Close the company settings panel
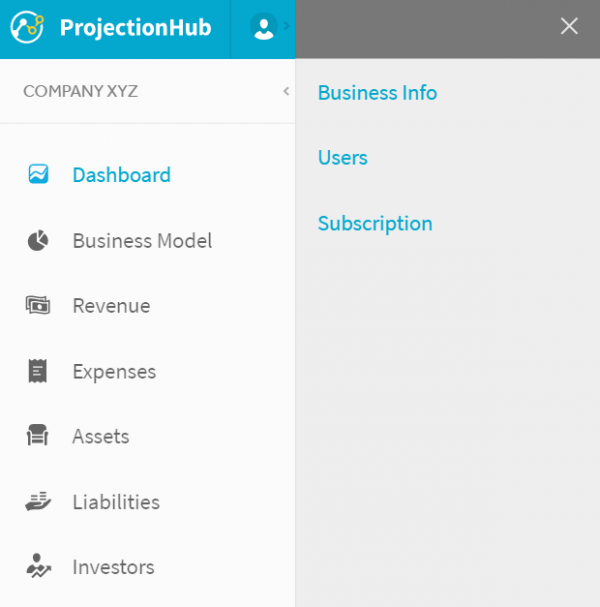Viewport: 600px width, 607px height. point(569,26)
